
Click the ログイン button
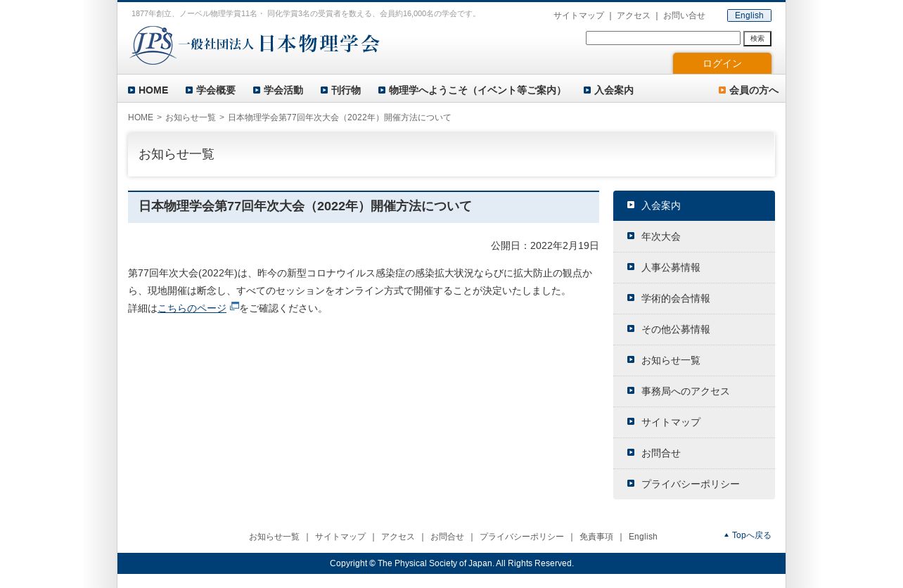point(722,63)
